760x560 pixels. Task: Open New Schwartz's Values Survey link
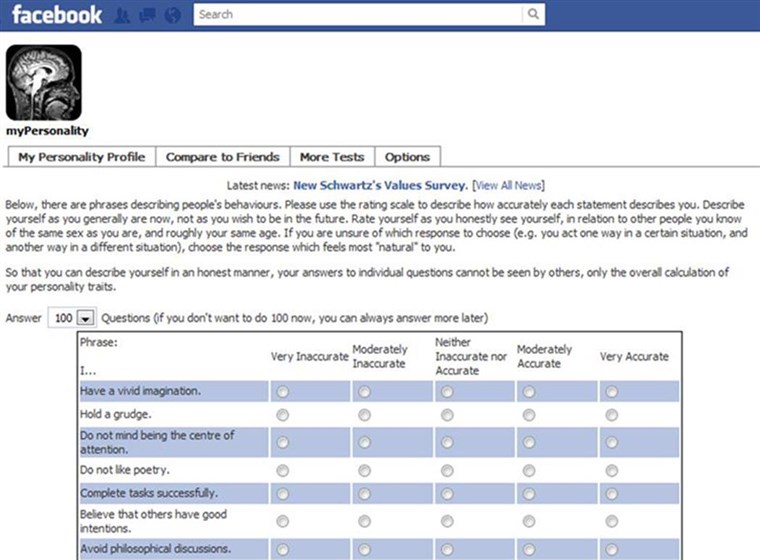tap(380, 185)
